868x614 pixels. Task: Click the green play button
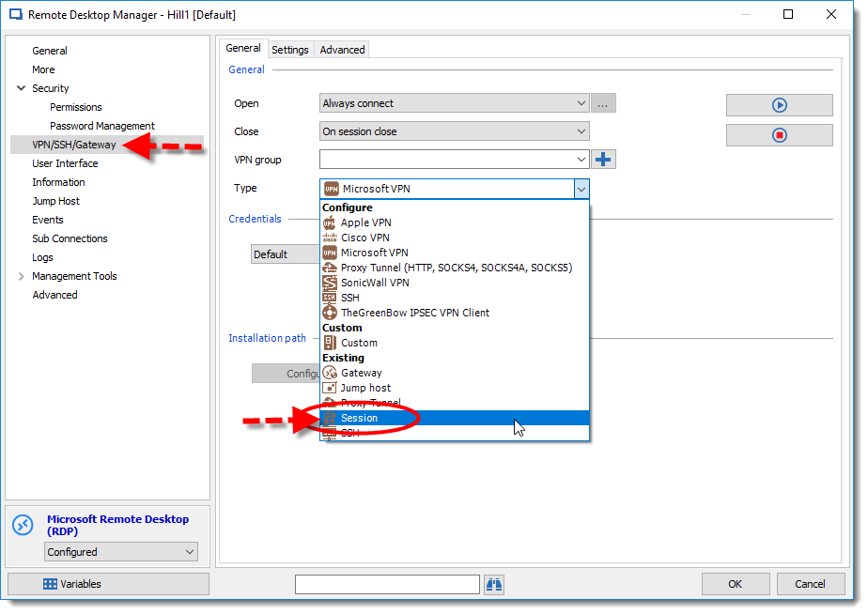pos(778,105)
